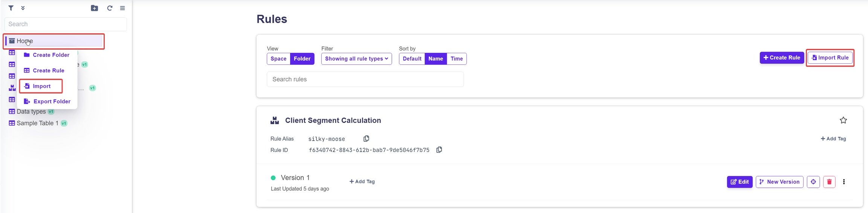Viewport: 868px width, 213px height.
Task: Open Sample Table 1 in the tree
Action: pos(37,123)
